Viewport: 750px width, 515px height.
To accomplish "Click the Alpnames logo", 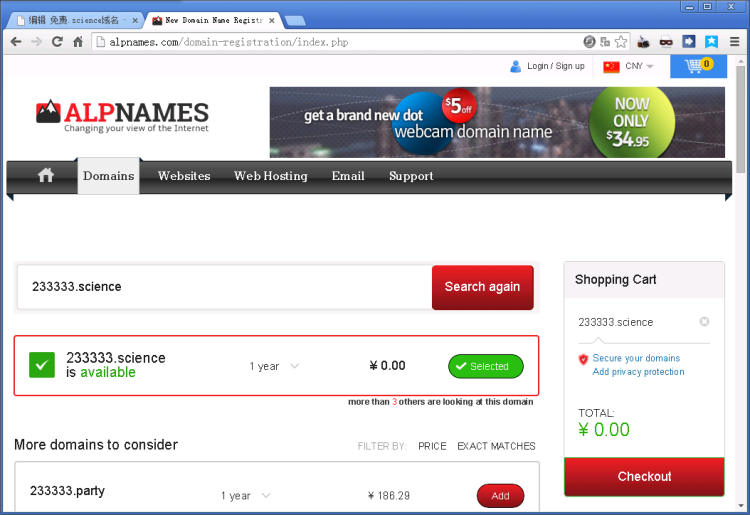I will pyautogui.click(x=122, y=116).
